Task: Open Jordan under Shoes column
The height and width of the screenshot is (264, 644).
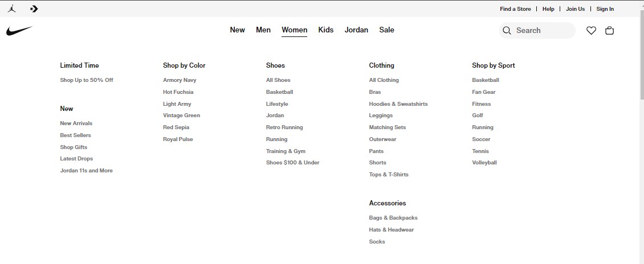Action: [275, 115]
